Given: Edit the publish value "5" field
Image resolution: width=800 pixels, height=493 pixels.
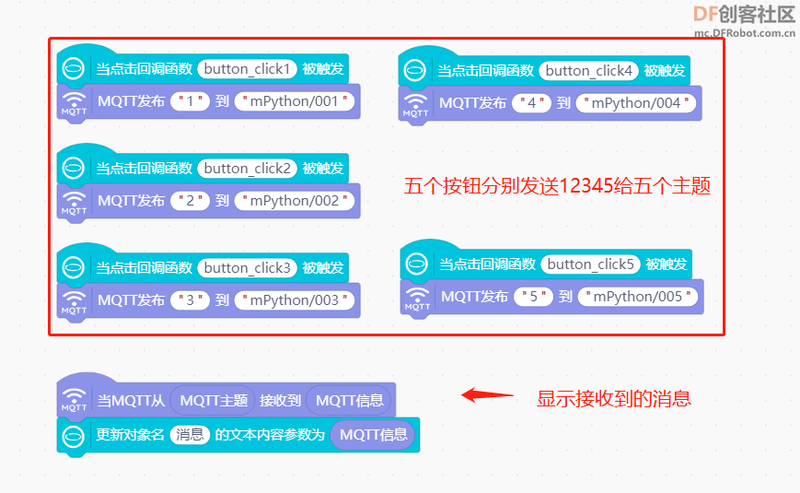Looking at the screenshot, I should coord(534,297).
